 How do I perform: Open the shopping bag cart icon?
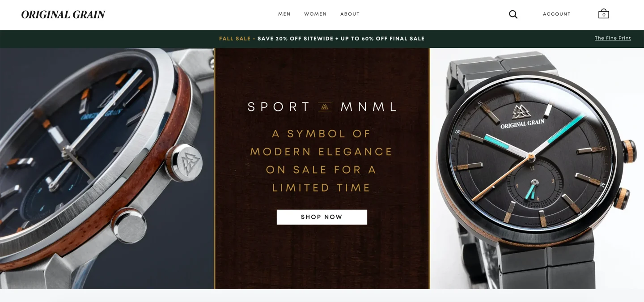point(604,14)
